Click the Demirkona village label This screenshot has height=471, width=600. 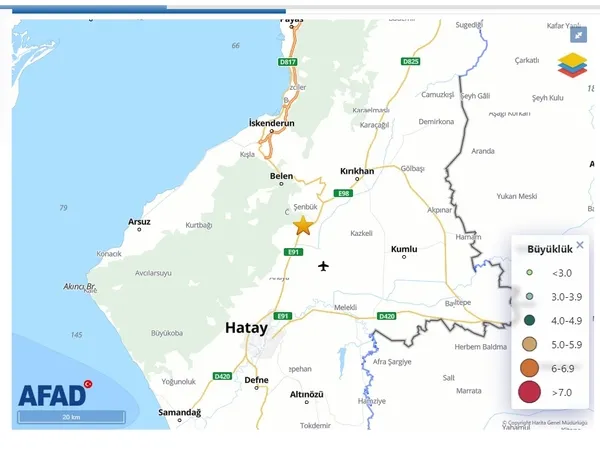click(x=436, y=121)
